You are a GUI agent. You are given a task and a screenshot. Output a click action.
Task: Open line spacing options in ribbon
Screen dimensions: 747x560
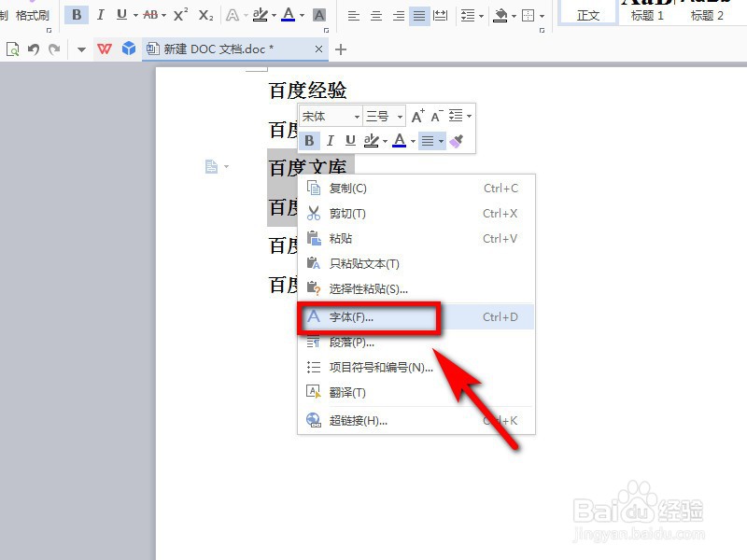472,16
